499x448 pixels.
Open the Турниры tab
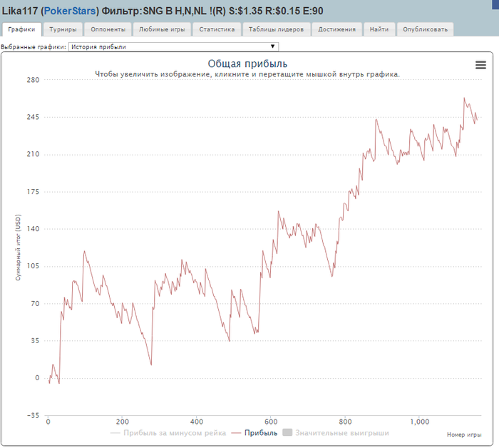pos(63,29)
